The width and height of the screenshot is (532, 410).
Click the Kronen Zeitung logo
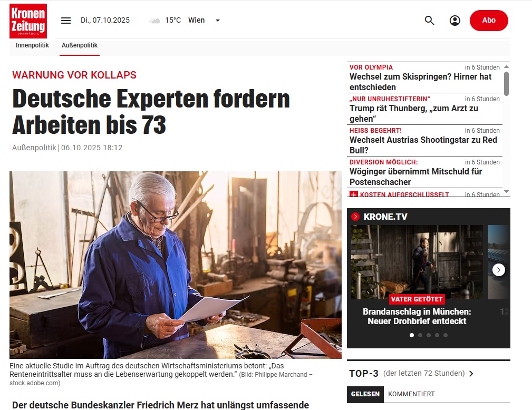[x=28, y=21]
